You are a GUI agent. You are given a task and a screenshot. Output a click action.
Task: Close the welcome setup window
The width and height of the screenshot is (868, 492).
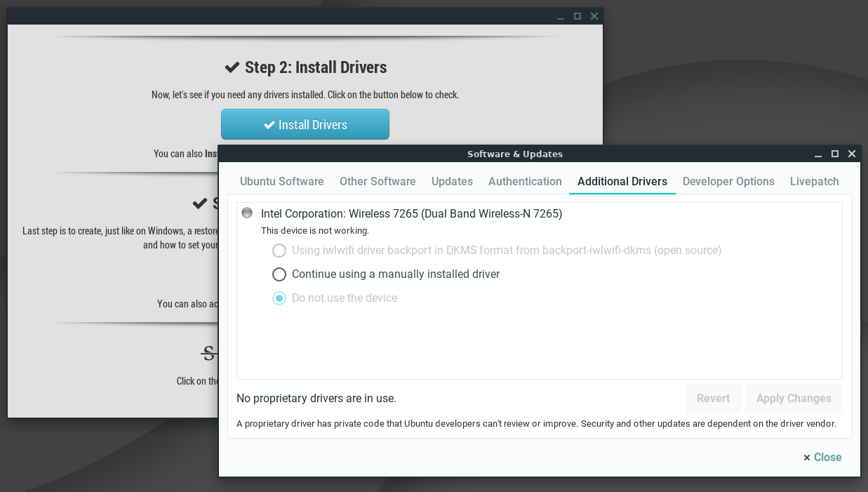tap(594, 16)
